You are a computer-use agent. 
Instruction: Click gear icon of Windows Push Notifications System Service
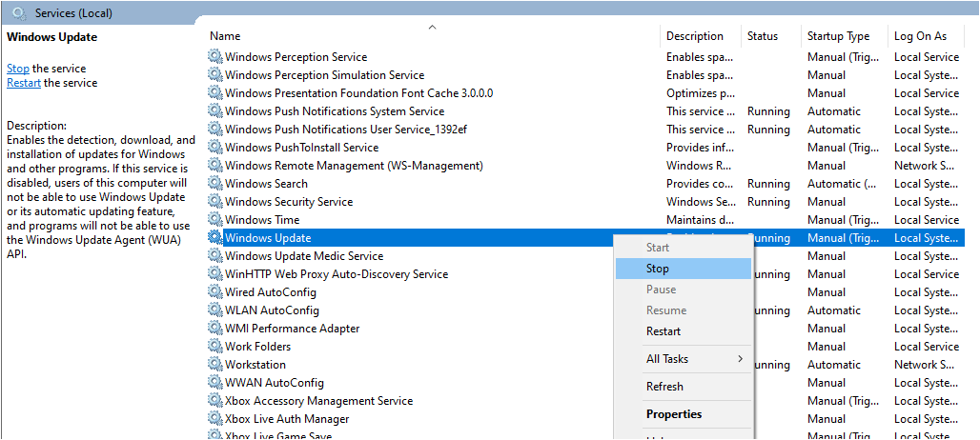[x=215, y=111]
